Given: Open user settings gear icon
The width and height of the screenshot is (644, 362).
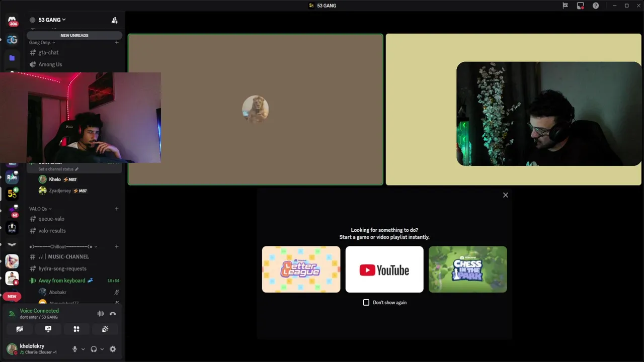Looking at the screenshot, I should click(x=113, y=349).
